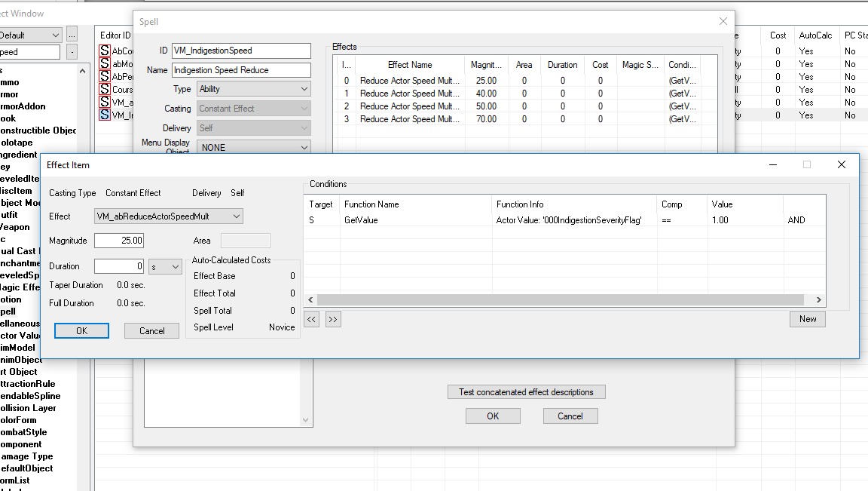
Task: Cancel the Spell dialog
Action: [x=570, y=416]
